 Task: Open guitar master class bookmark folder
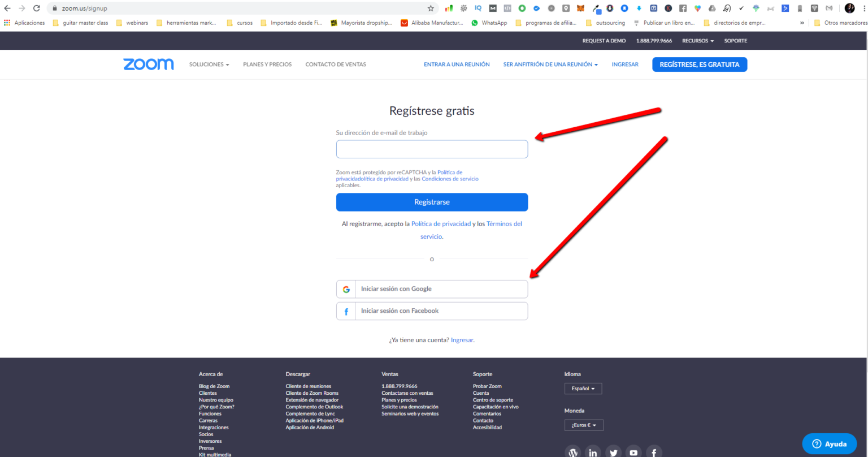click(x=80, y=23)
